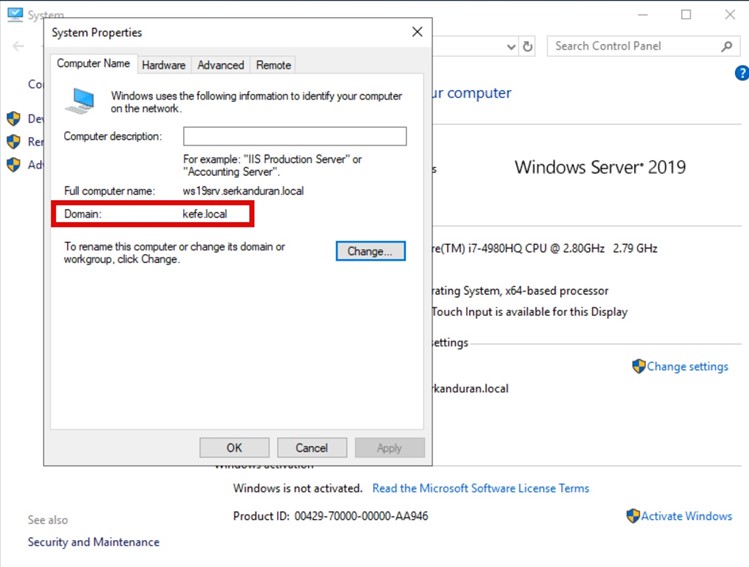Click full computer name ws19srv.serkanduran.local

point(243,191)
